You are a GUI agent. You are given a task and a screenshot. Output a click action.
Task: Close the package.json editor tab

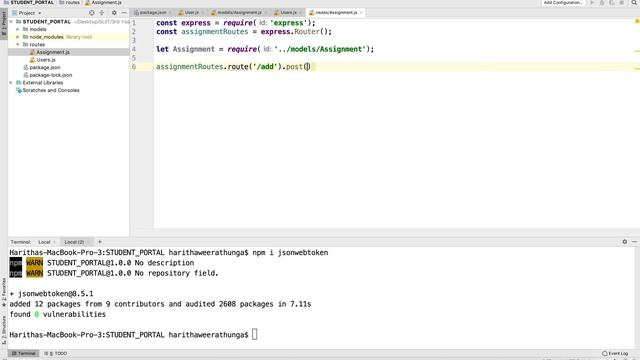pos(169,13)
